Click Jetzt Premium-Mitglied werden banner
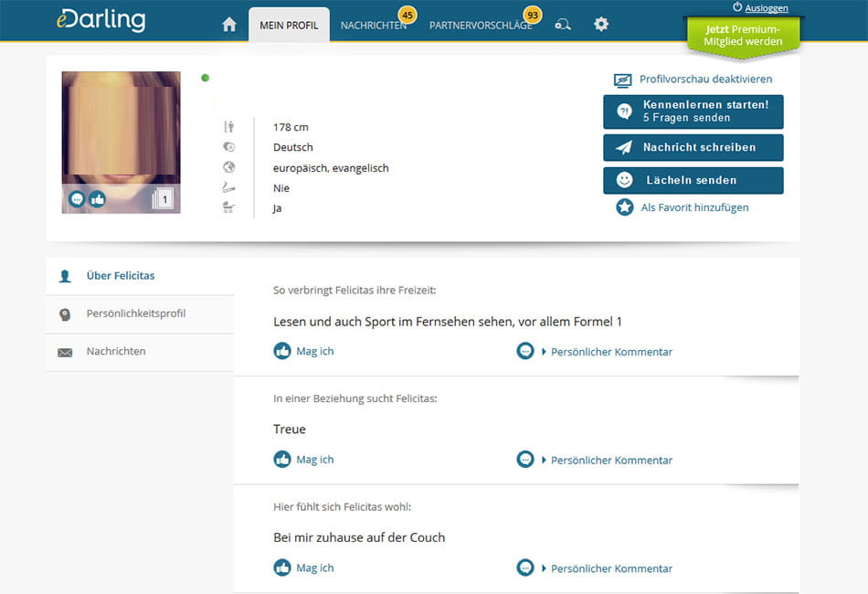The height and width of the screenshot is (594, 868). [x=743, y=36]
